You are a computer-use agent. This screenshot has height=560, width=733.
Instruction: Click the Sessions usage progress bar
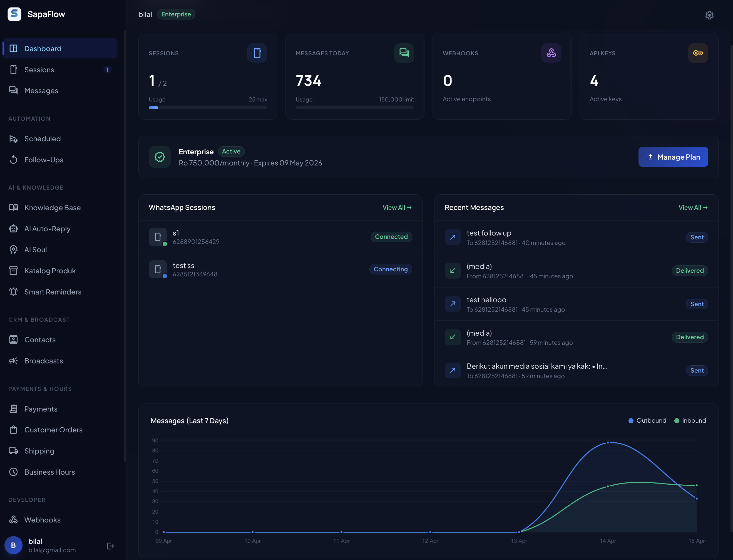point(208,108)
